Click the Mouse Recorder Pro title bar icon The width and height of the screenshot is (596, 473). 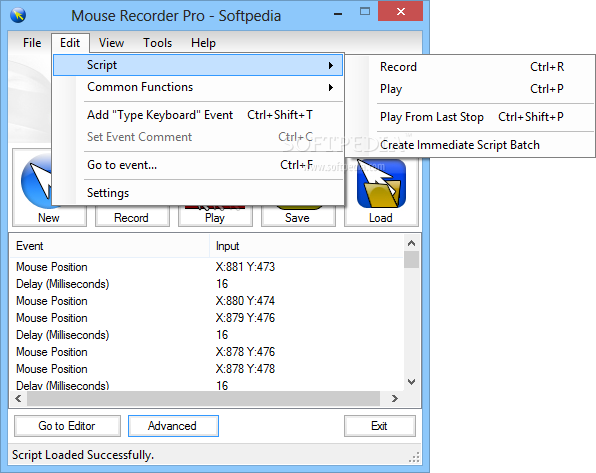coord(18,15)
